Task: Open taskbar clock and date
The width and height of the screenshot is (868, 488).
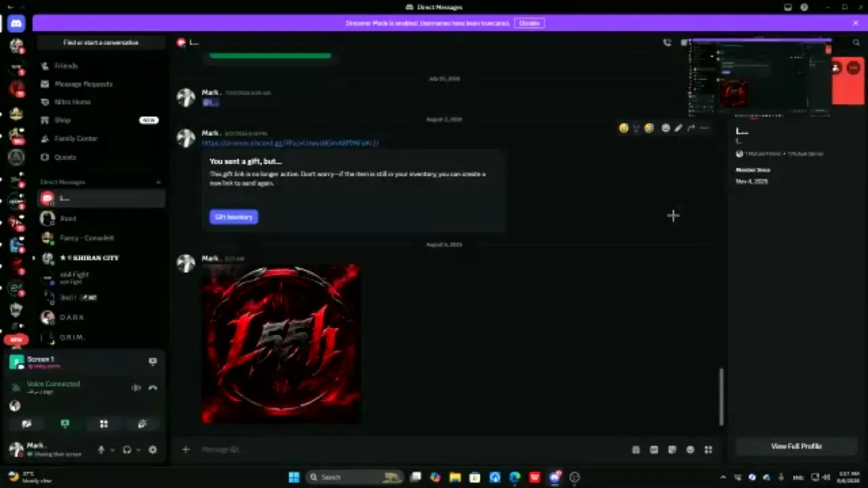Action: pyautogui.click(x=849, y=477)
